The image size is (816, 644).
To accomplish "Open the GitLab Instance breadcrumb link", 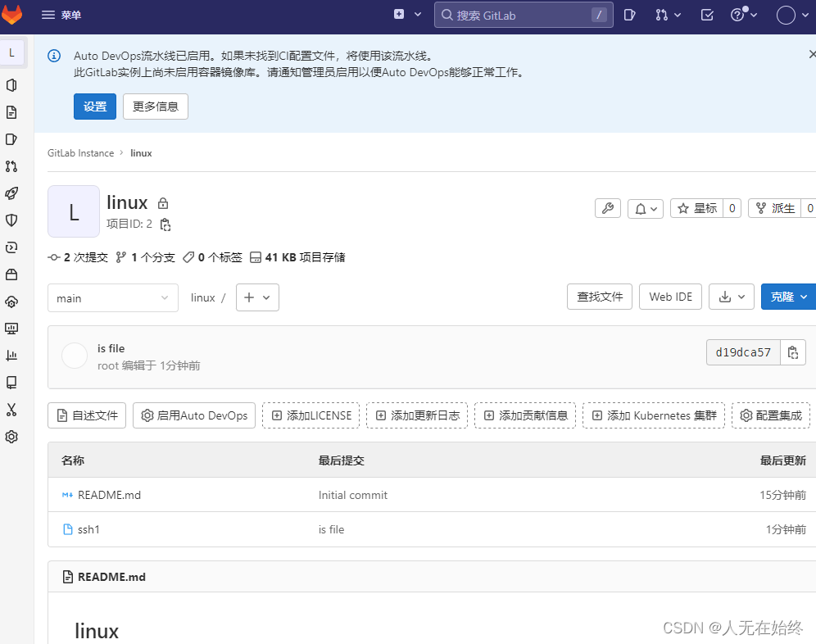I will click(x=80, y=153).
